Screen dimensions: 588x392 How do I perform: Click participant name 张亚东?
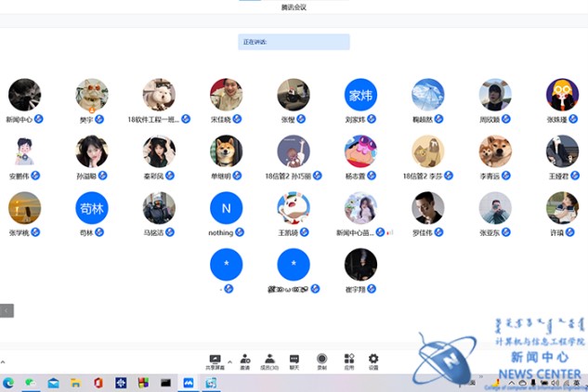pos(490,232)
